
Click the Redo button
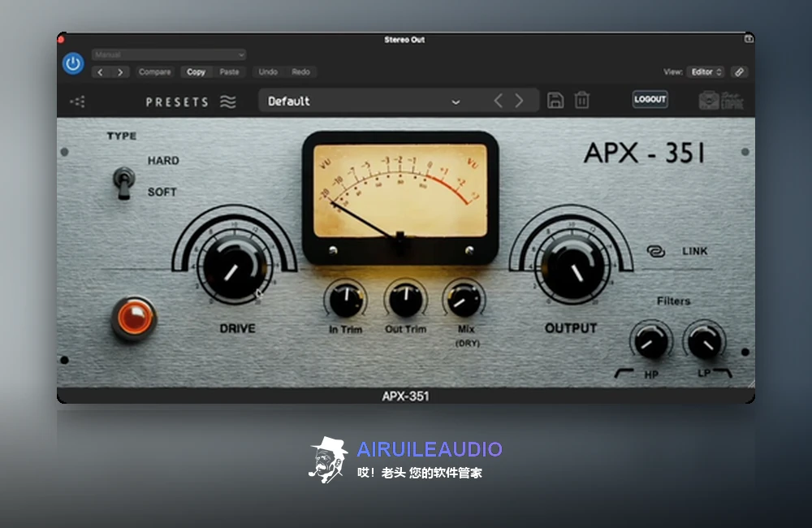coord(301,72)
